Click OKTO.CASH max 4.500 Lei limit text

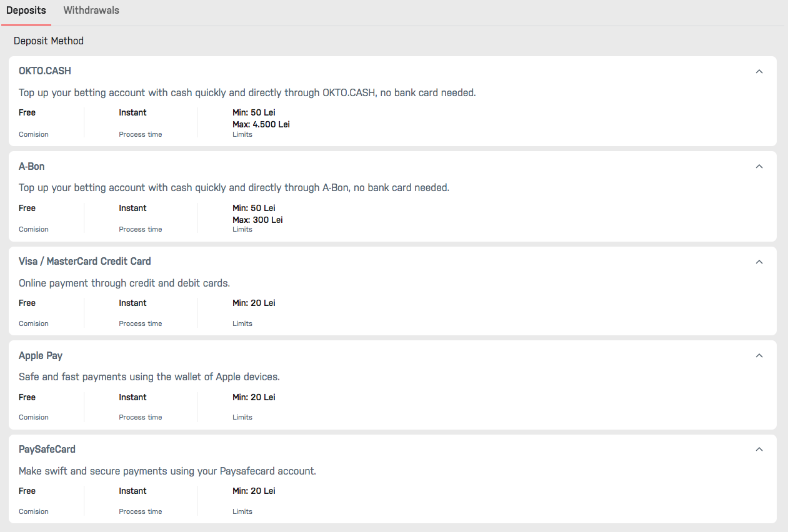point(261,124)
